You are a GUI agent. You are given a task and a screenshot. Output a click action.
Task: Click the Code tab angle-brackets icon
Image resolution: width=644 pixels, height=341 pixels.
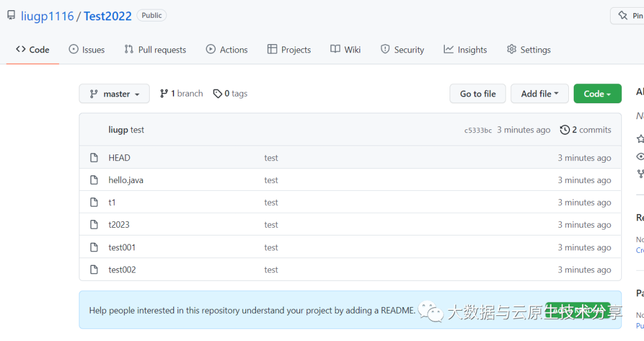pos(20,49)
